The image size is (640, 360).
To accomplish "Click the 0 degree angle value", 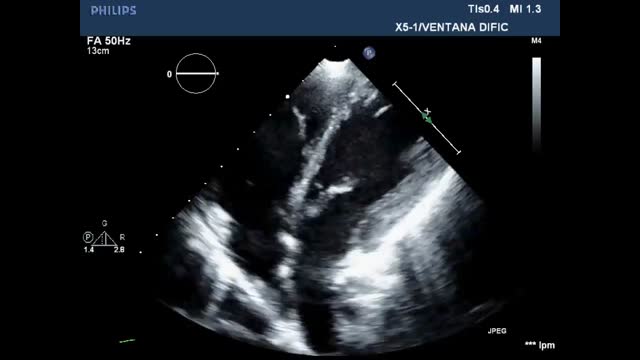I will click(x=169, y=74).
